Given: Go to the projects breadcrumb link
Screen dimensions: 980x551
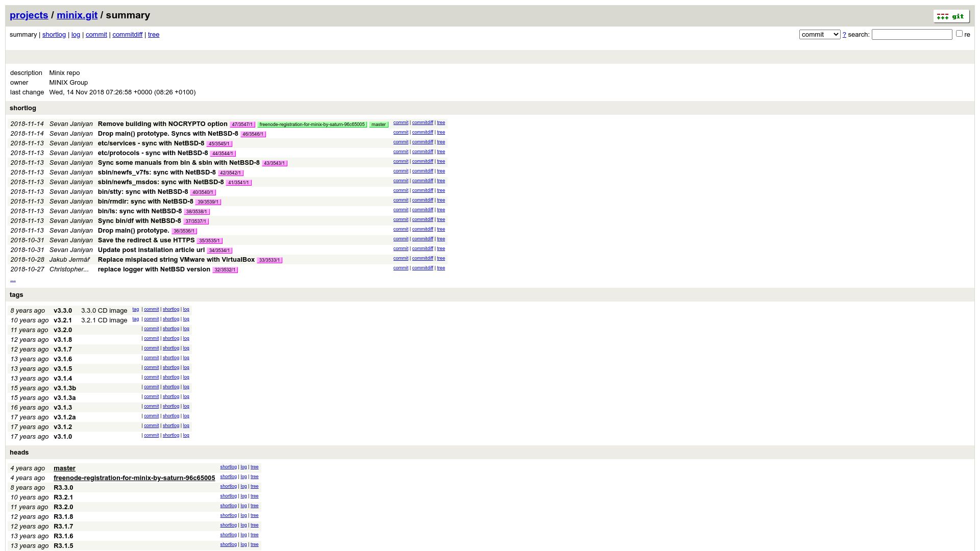Looking at the screenshot, I should 29,15.
